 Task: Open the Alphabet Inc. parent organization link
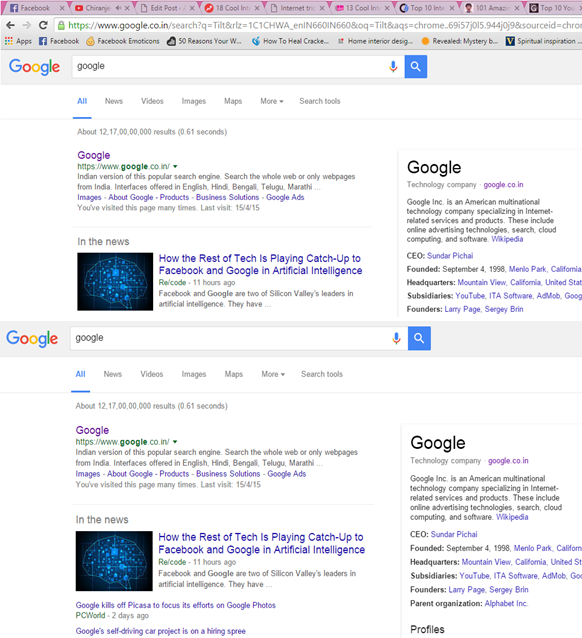tap(506, 603)
